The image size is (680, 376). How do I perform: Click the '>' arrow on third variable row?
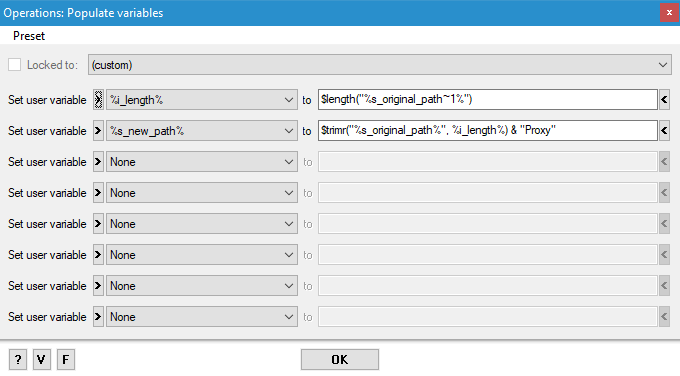tap(98, 162)
